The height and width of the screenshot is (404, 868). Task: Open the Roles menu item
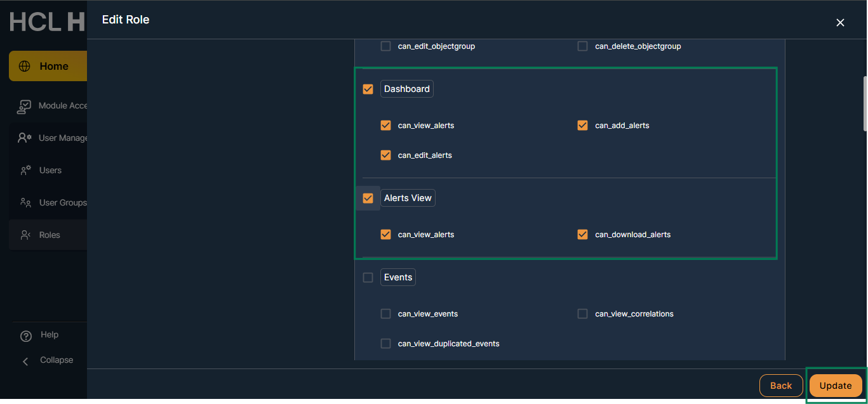[49, 235]
